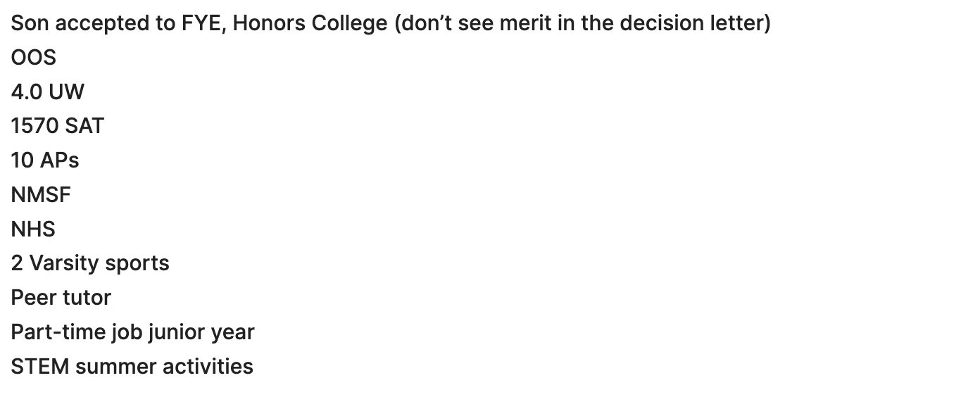Click the 'NMSF' text line
The image size is (980, 397).
41,194
